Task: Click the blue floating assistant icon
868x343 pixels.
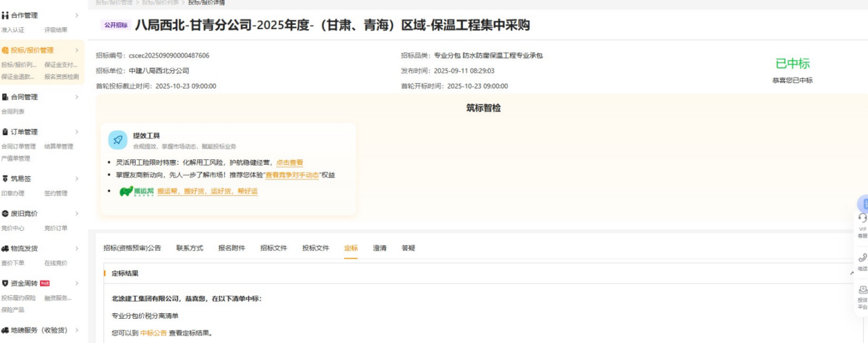Action: pos(863,203)
